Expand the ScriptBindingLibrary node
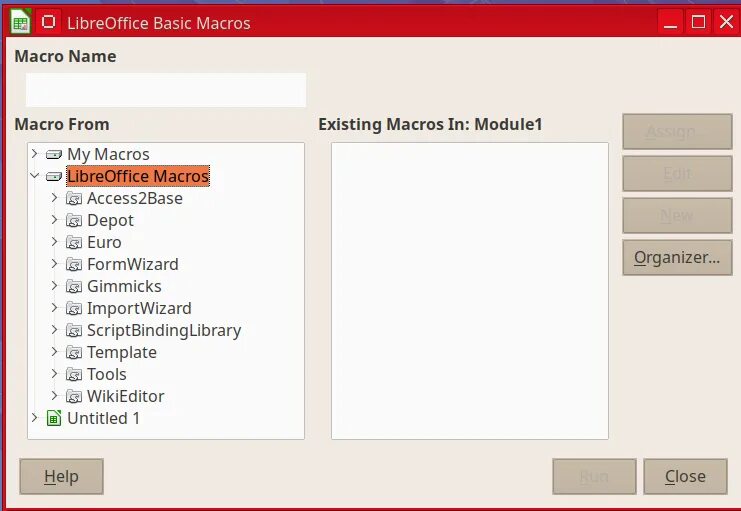The width and height of the screenshot is (741, 511). coord(54,329)
